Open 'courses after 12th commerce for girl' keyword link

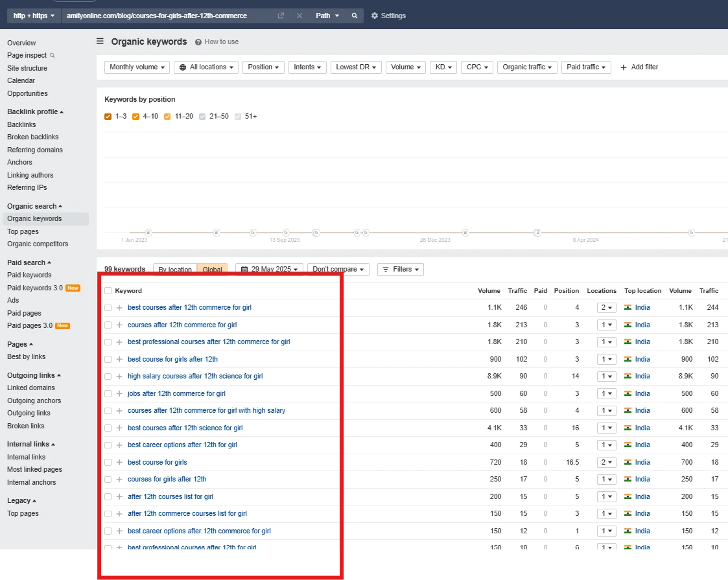pyautogui.click(x=182, y=325)
